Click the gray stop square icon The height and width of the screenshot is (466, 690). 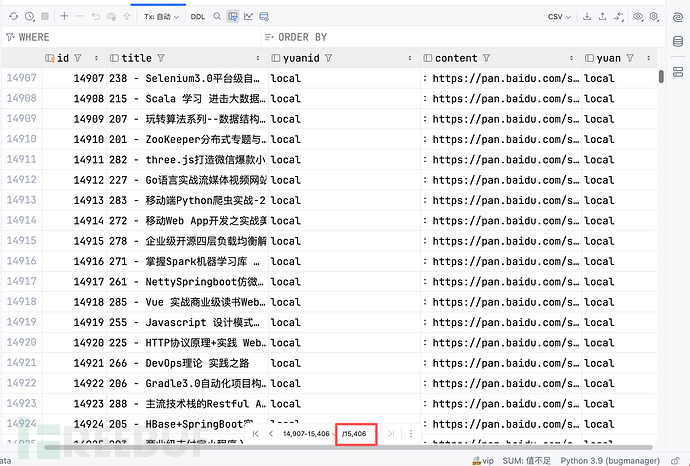[x=44, y=16]
